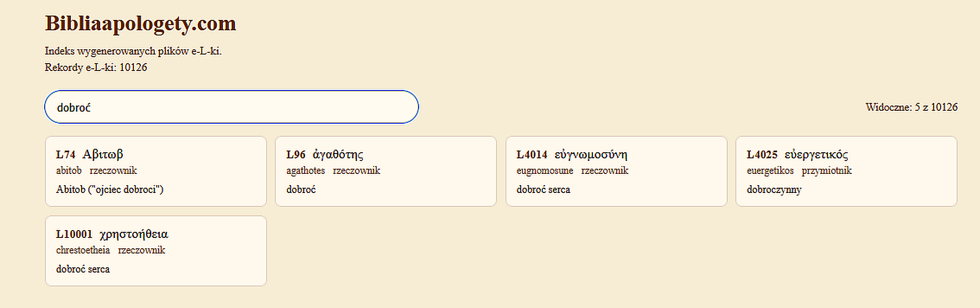Click the transliteration "eugnomosune"
Image resolution: width=980 pixels, height=308 pixels.
[544, 170]
